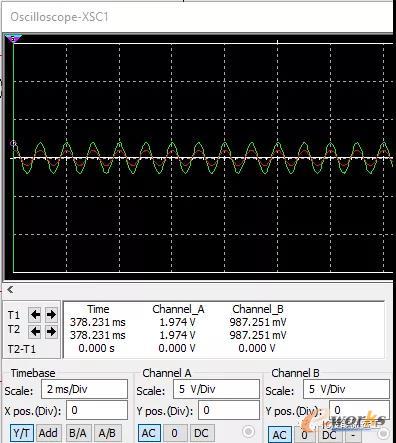The width and height of the screenshot is (396, 443).
Task: Select A/B display mode
Action: (107, 433)
